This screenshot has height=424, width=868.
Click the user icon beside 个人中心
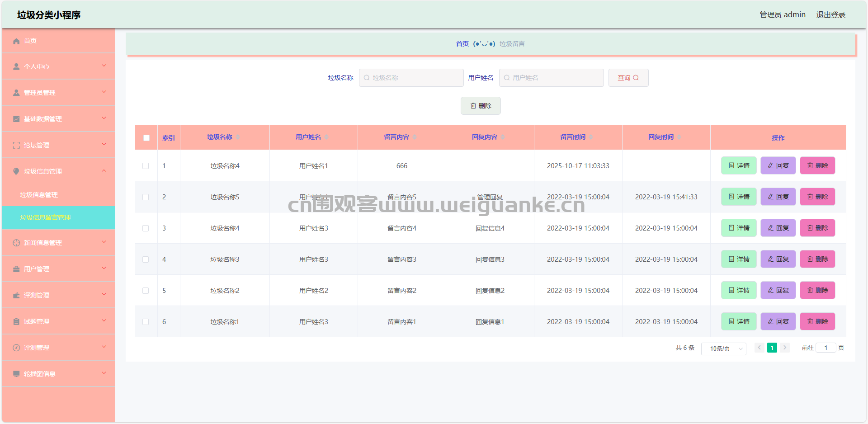click(x=16, y=67)
